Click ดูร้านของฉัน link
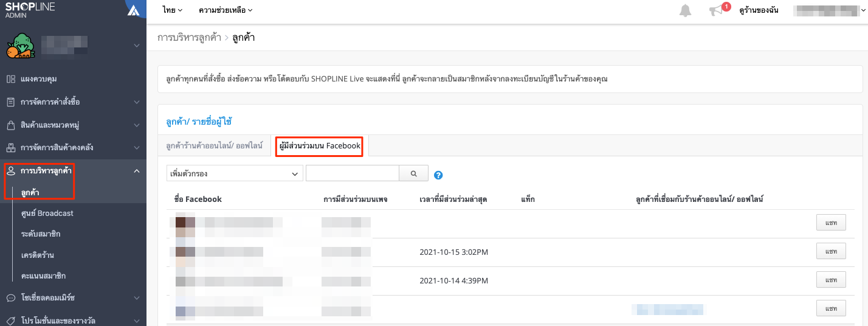Image resolution: width=868 pixels, height=326 pixels. [x=759, y=10]
